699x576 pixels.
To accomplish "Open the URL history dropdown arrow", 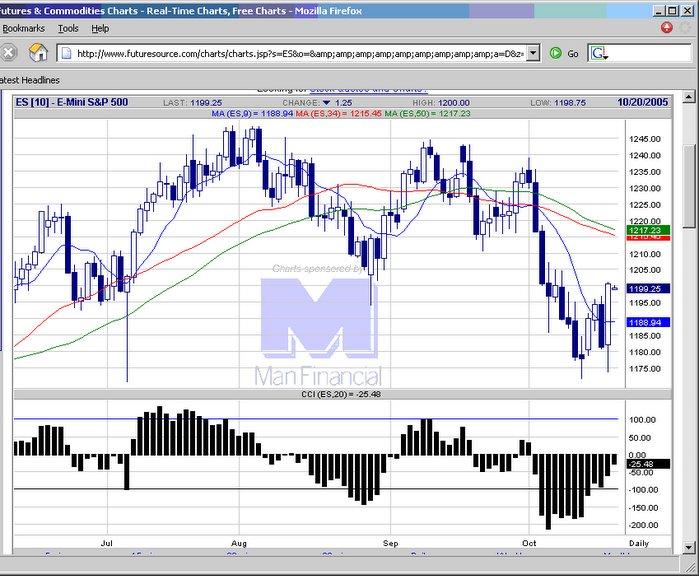I will 533,53.
